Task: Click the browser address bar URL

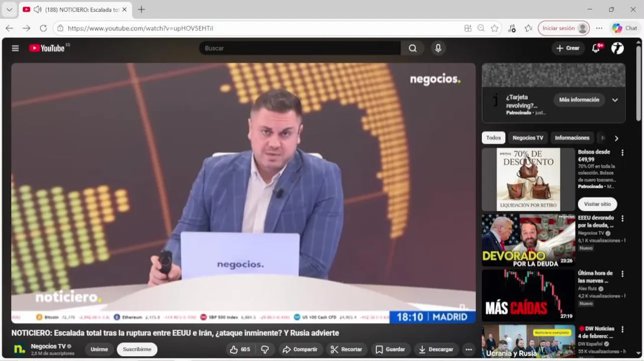Action: click(140, 28)
